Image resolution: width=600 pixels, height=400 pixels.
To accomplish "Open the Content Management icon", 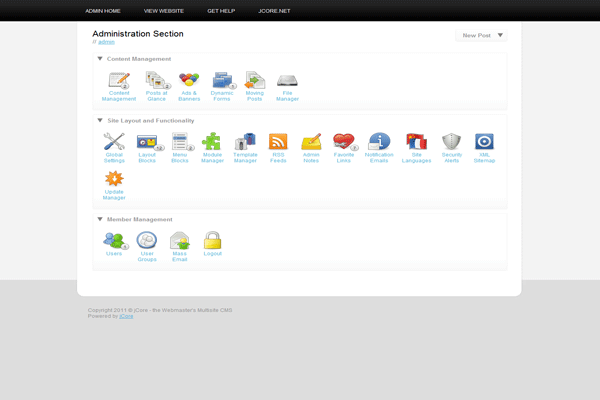I will point(119,81).
